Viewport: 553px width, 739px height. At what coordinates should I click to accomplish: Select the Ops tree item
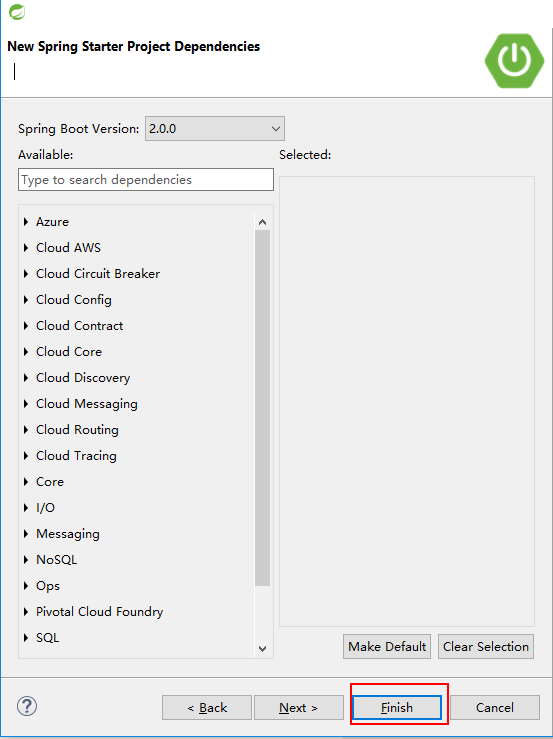[48, 586]
